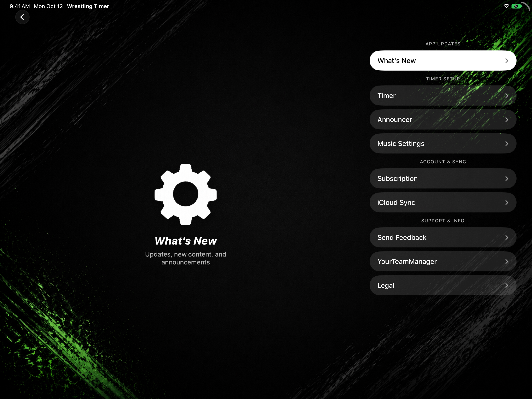Click the chevron on Timer row
The height and width of the screenshot is (399, 532).
[x=507, y=95]
